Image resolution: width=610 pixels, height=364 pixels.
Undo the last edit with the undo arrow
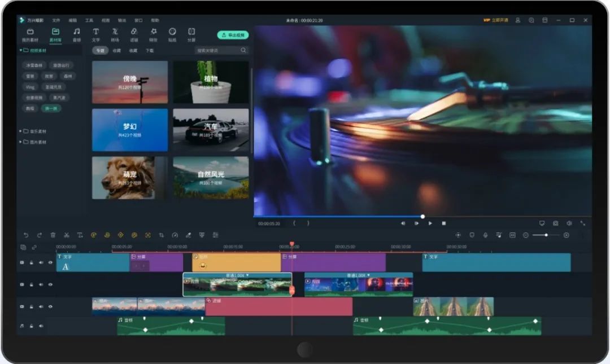point(25,235)
